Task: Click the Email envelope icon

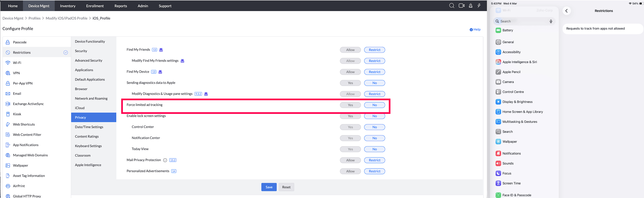Action: (8, 93)
